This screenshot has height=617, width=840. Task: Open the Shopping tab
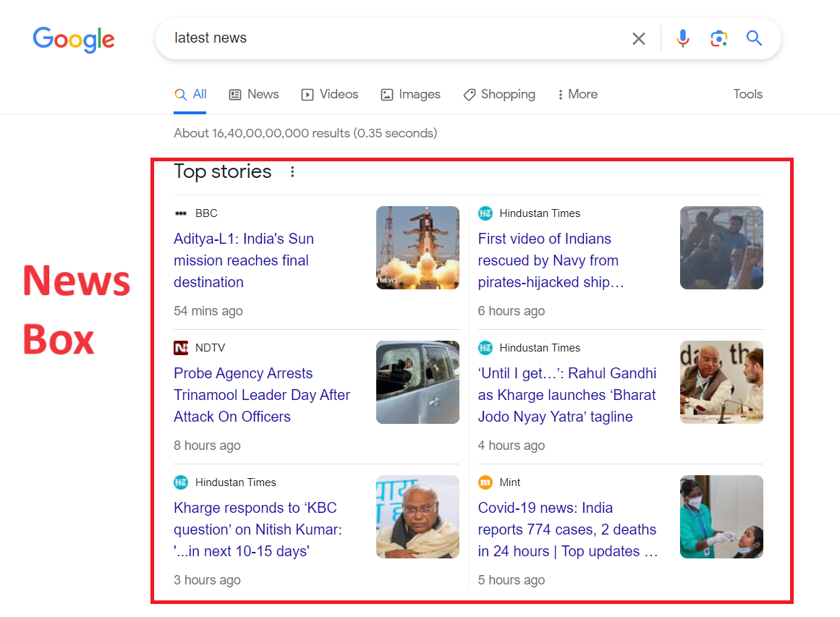point(499,94)
